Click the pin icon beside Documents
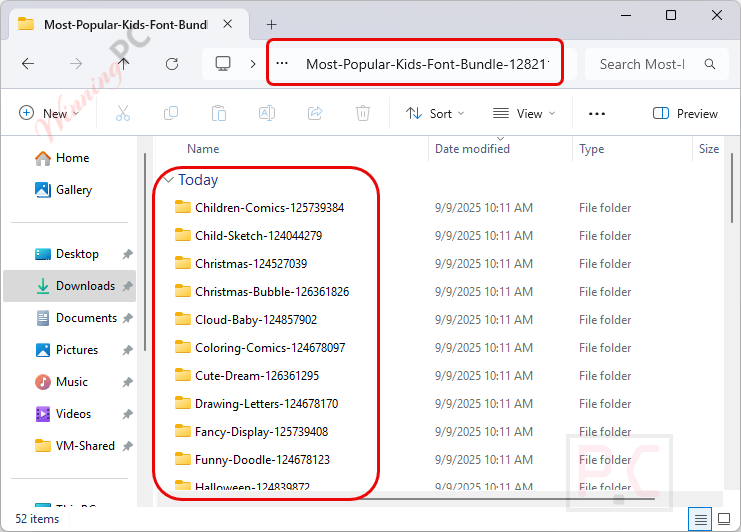The width and height of the screenshot is (741, 532). [127, 318]
